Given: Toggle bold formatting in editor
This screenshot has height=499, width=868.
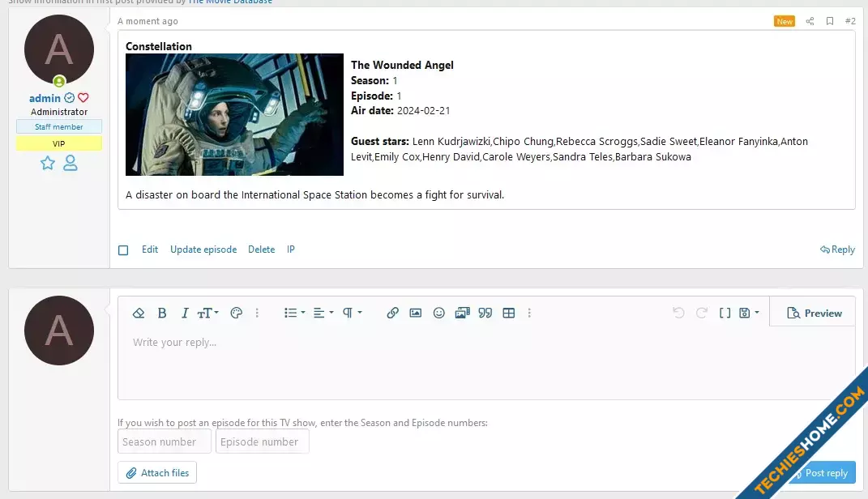Looking at the screenshot, I should [161, 313].
